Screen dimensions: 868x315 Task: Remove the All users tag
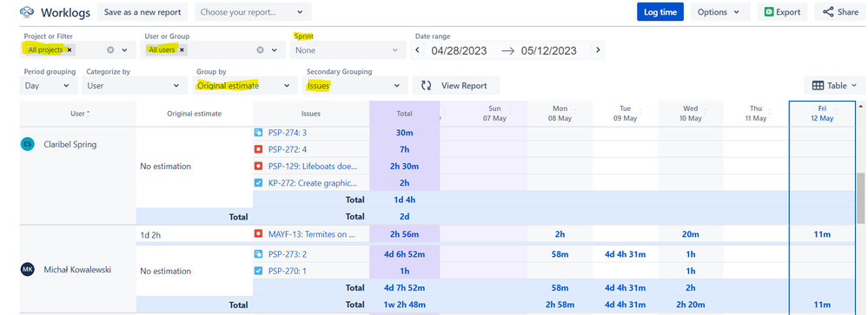tap(182, 49)
